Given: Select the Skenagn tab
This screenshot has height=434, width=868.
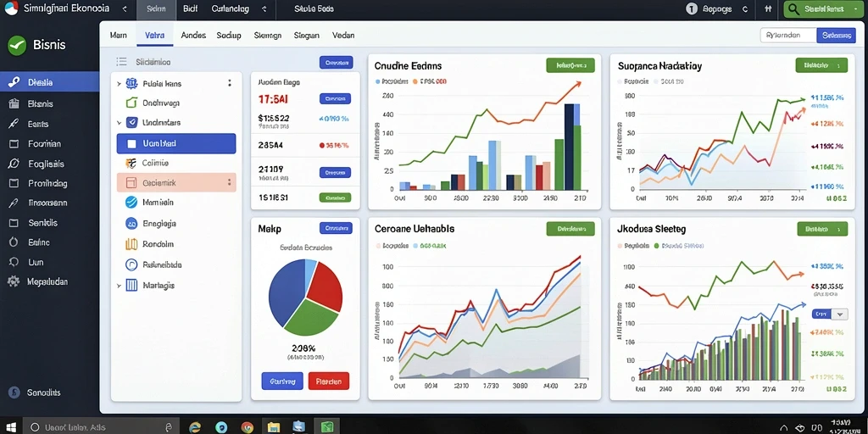Looking at the screenshot, I should 267,35.
